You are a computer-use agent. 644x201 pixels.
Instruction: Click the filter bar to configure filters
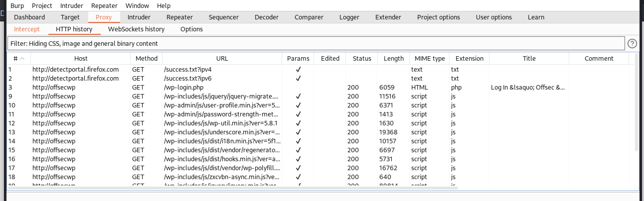(x=315, y=44)
